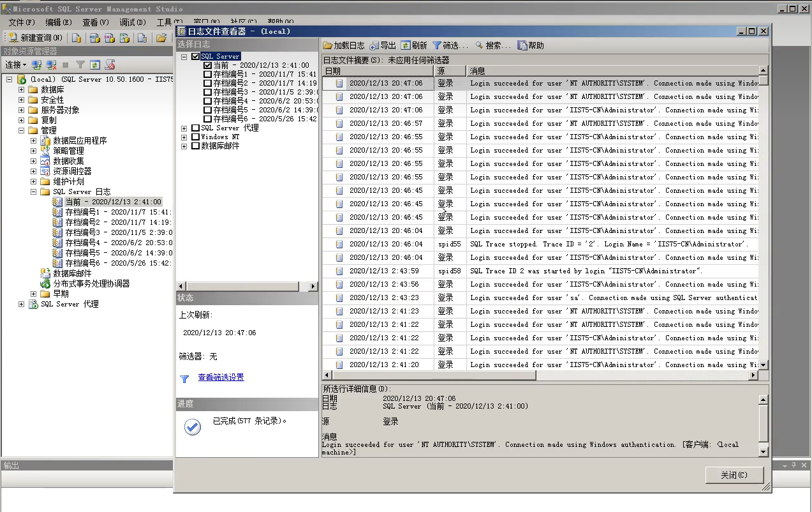Click the 刷新 button in log viewer toolbar
Image resolution: width=812 pixels, height=512 pixels.
(x=414, y=45)
